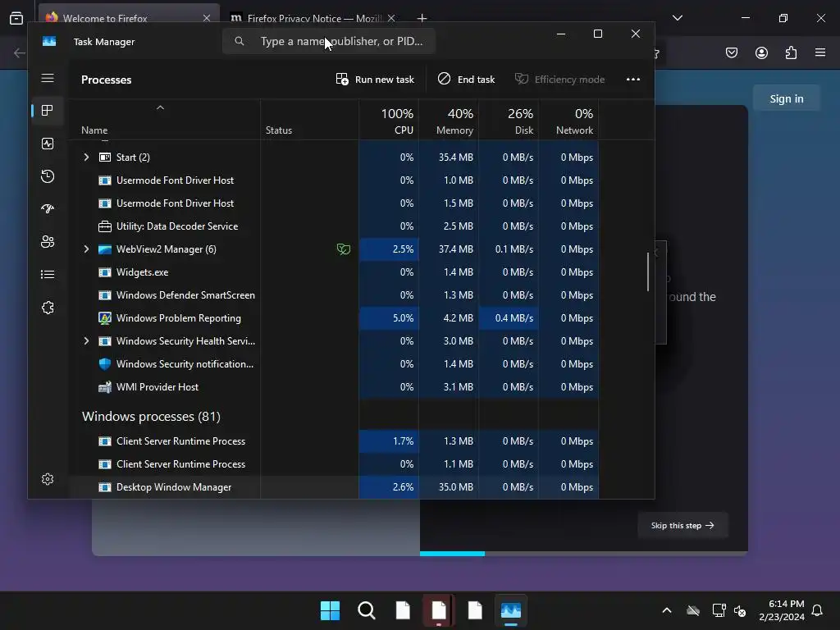
Task: Open the Windows Start button
Action: 330,610
